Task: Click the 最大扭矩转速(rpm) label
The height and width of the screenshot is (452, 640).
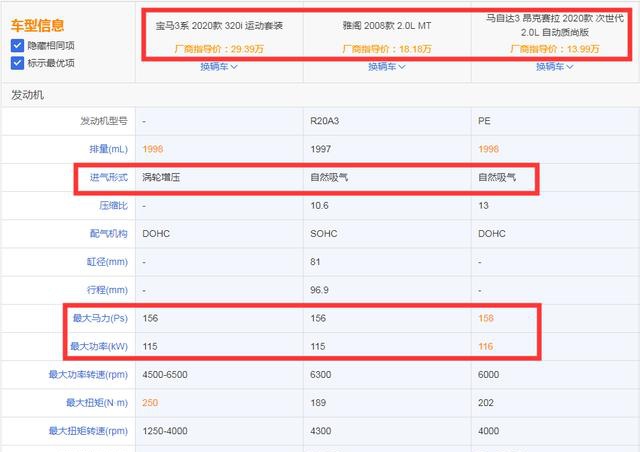Action: [x=88, y=431]
